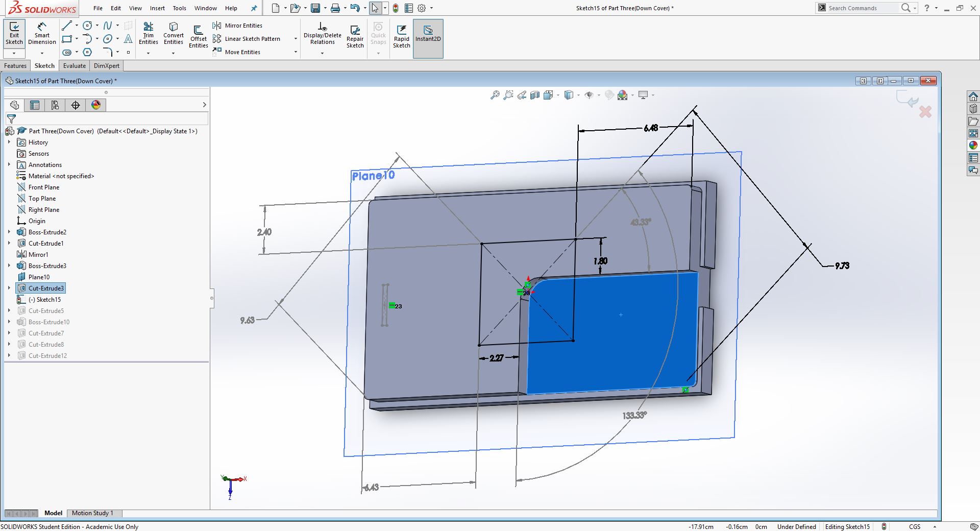Expand Boss-Extrude3 feature

(9, 266)
